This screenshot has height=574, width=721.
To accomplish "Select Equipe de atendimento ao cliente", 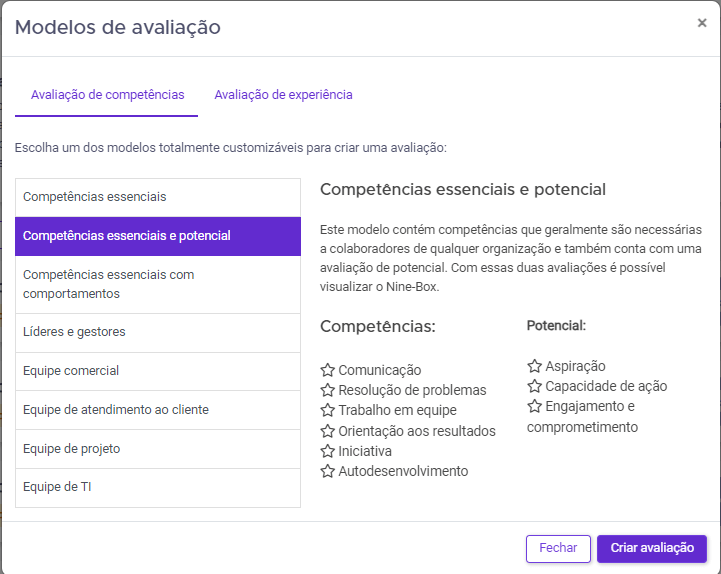I will tap(158, 410).
